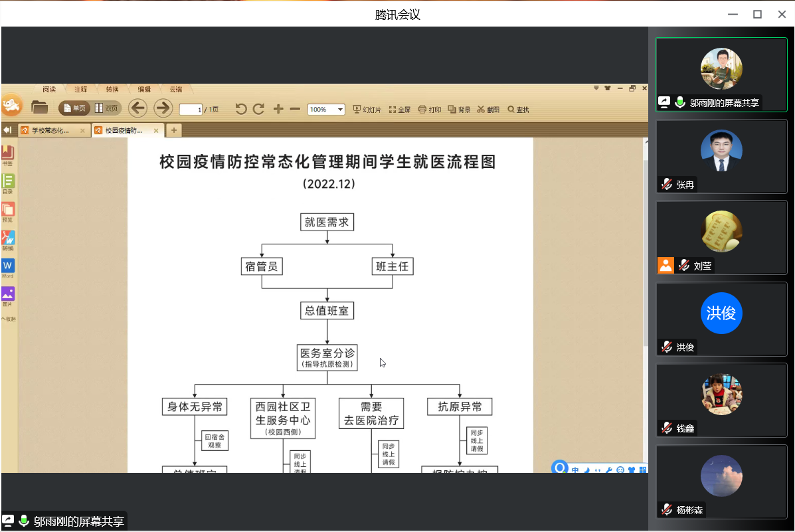Go to the next page arrow
Viewport: 795px width, 532px height.
163,108
